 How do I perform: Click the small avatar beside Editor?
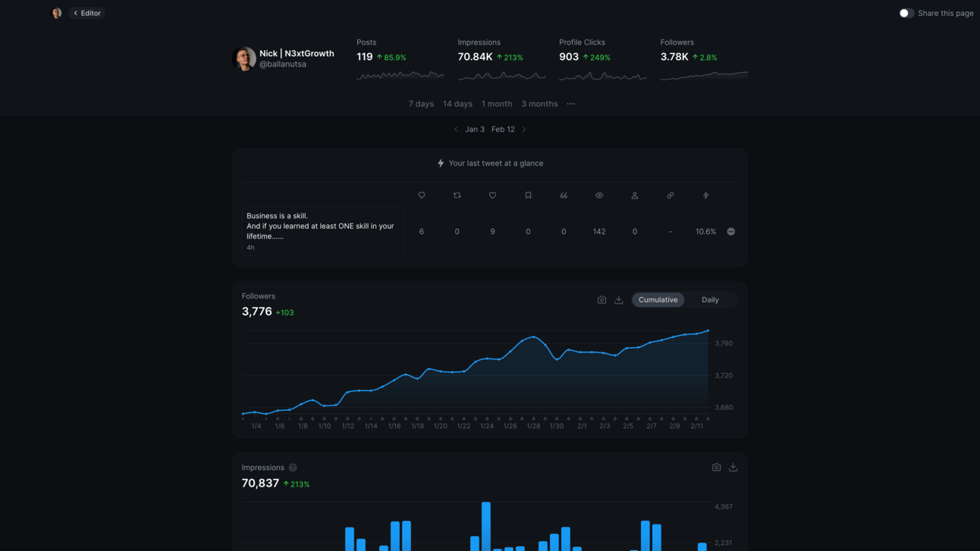pos(56,13)
